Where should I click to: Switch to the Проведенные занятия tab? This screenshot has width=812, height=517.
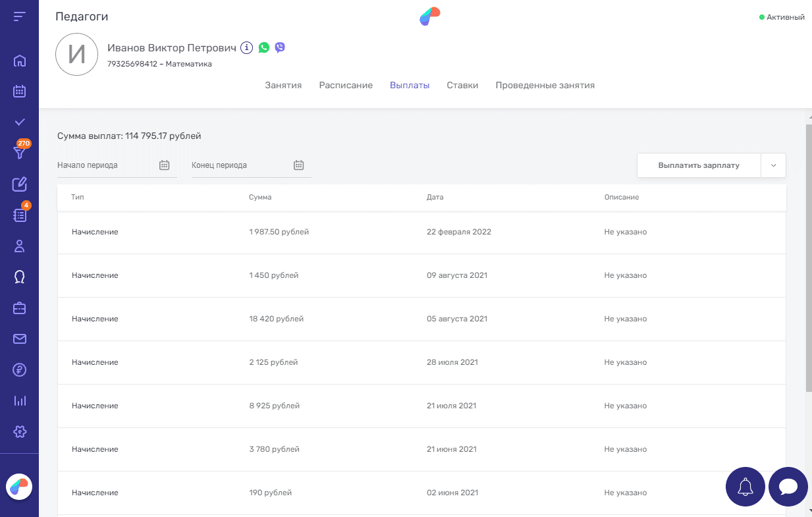545,85
